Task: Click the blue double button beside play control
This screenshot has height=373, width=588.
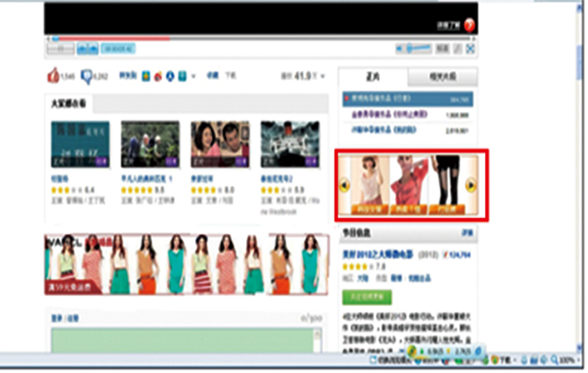Action: click(x=88, y=48)
